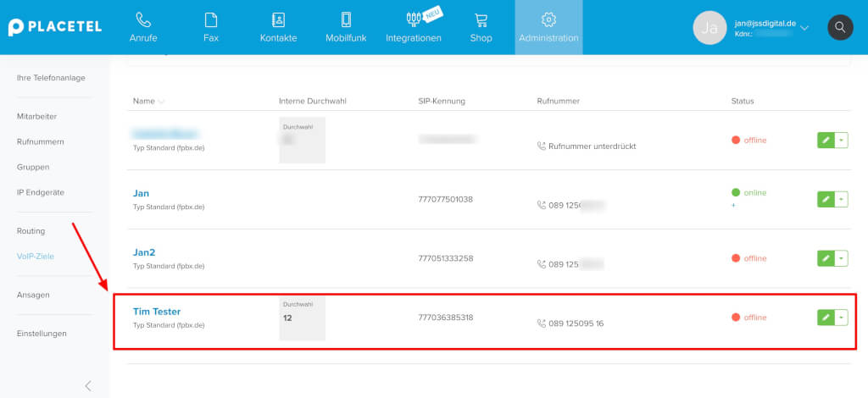Open the Integrationen plug icon
Image resolution: width=868 pixels, height=398 pixels.
414,19
